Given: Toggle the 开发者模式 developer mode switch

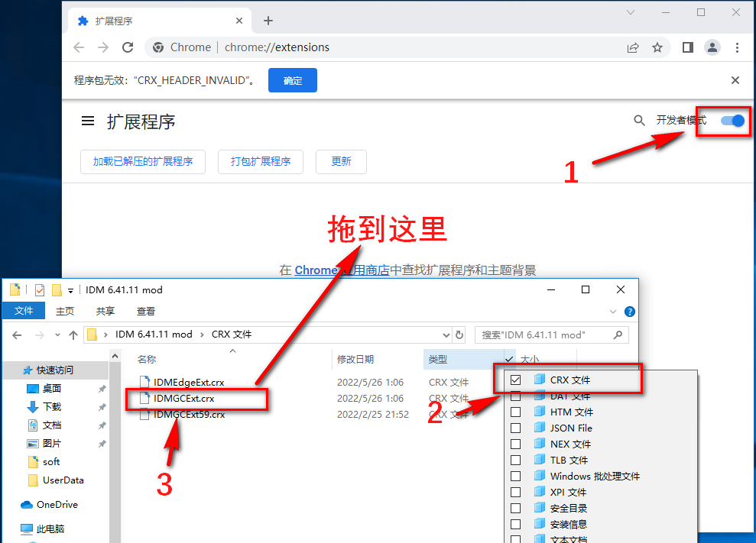Looking at the screenshot, I should pyautogui.click(x=732, y=121).
